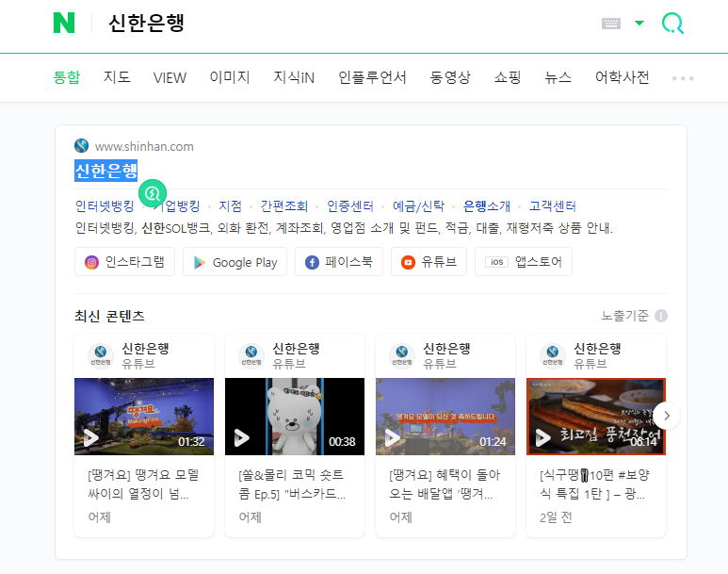This screenshot has width=728, height=574.
Task: Open the 지점 sublink
Action: (231, 205)
